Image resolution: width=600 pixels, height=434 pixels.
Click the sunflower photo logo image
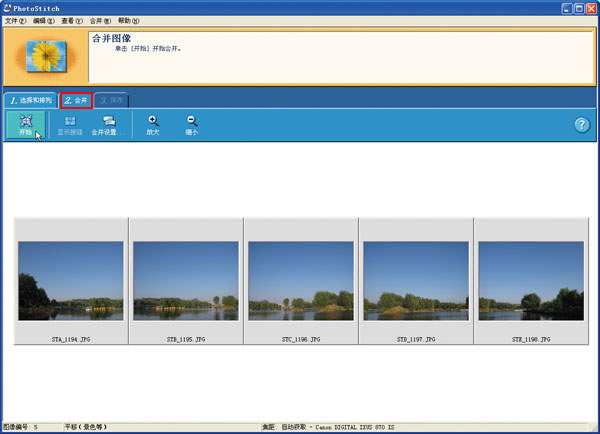[46, 57]
